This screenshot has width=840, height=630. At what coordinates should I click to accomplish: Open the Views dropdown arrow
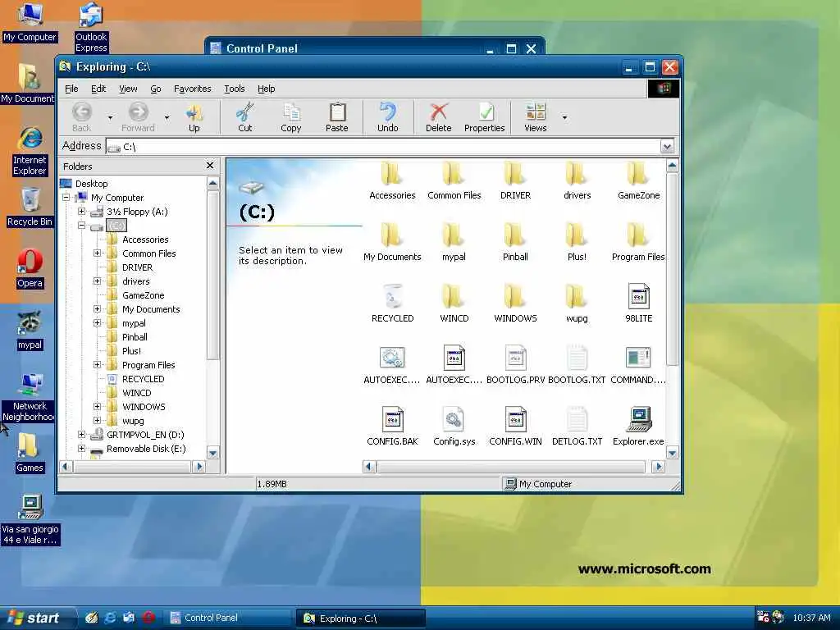tap(564, 116)
